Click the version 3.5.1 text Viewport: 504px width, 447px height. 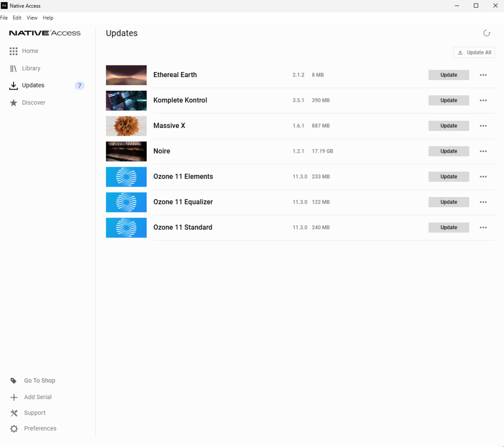tap(298, 100)
